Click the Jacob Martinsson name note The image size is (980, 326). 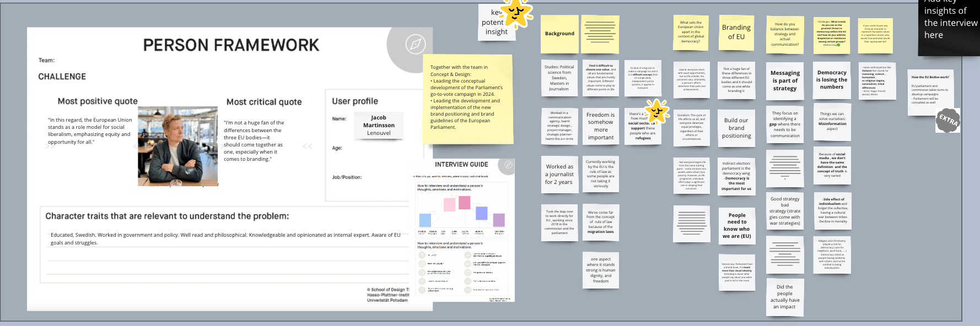(379, 125)
